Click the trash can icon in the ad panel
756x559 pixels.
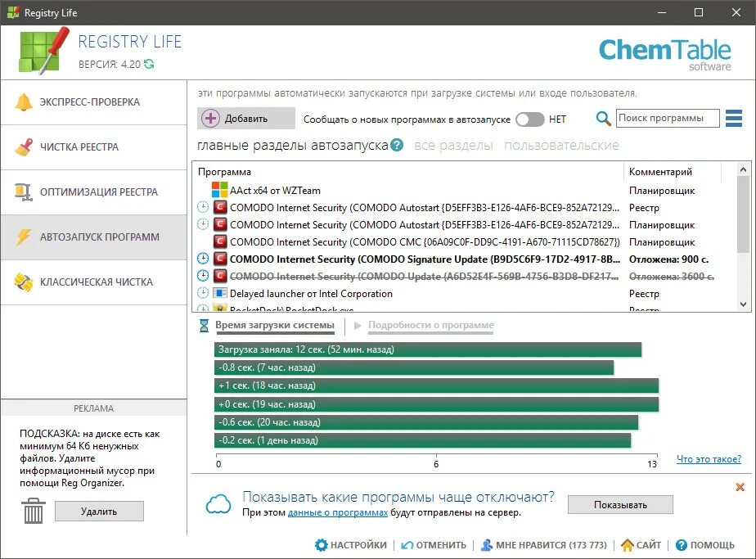coord(34,511)
